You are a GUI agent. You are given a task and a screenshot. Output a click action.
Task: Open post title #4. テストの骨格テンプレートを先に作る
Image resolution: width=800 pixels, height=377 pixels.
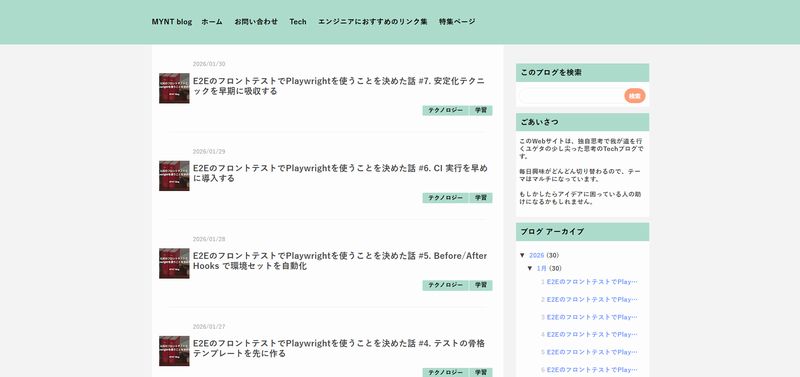(339, 348)
